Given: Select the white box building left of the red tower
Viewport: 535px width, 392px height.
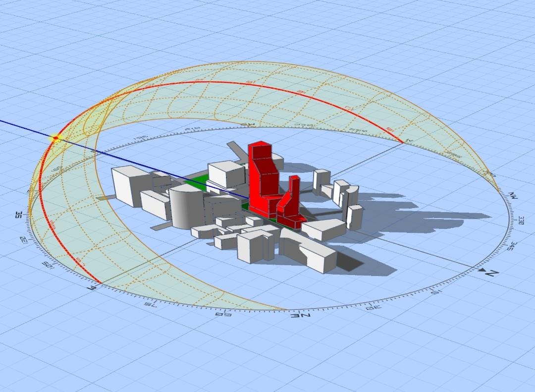Looking at the screenshot, I should click(x=226, y=174).
